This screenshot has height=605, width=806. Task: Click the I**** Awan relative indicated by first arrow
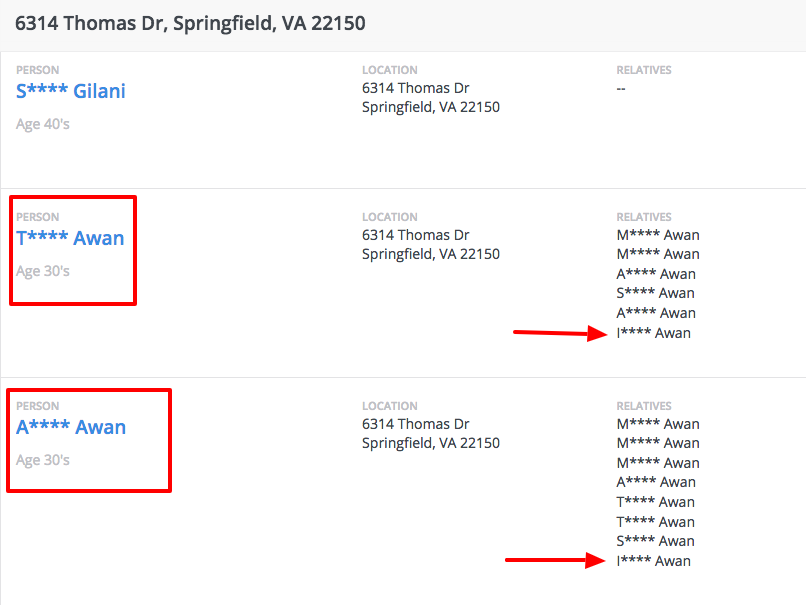(655, 332)
